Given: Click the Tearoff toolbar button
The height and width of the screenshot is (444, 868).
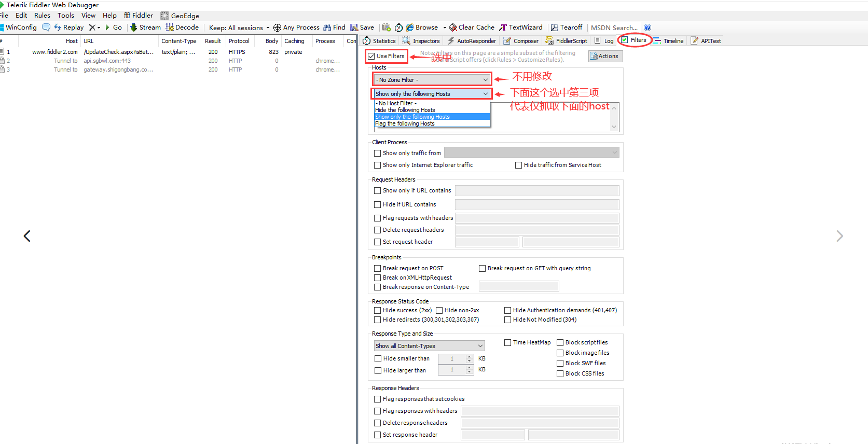Looking at the screenshot, I should [567, 27].
